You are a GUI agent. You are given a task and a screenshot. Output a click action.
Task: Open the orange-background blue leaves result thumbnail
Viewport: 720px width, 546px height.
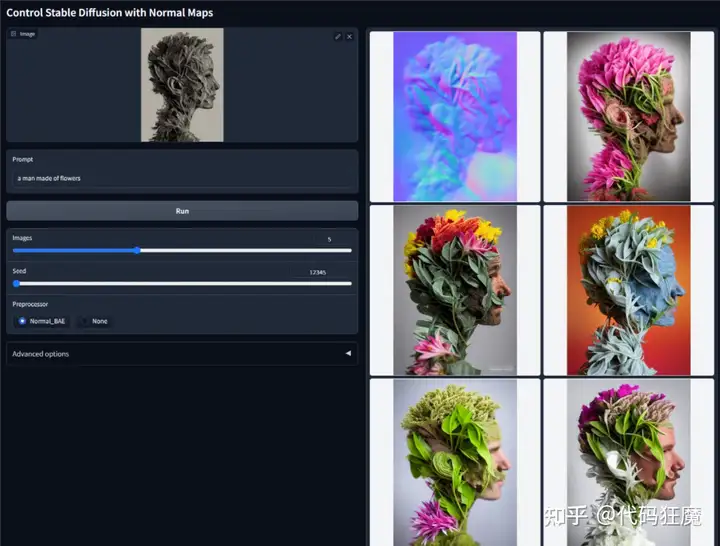pos(629,290)
